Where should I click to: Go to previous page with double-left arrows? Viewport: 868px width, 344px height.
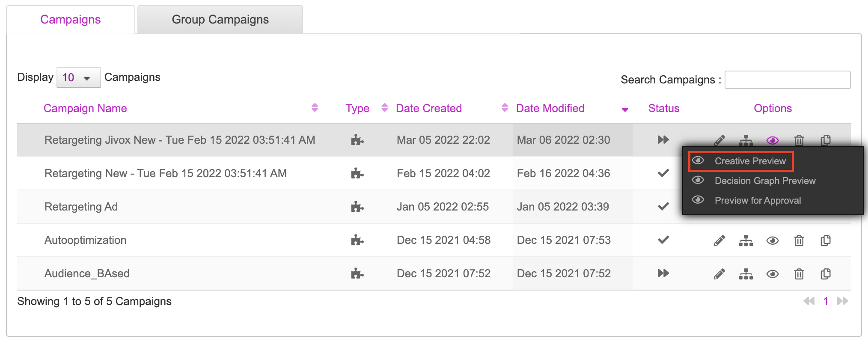(809, 301)
